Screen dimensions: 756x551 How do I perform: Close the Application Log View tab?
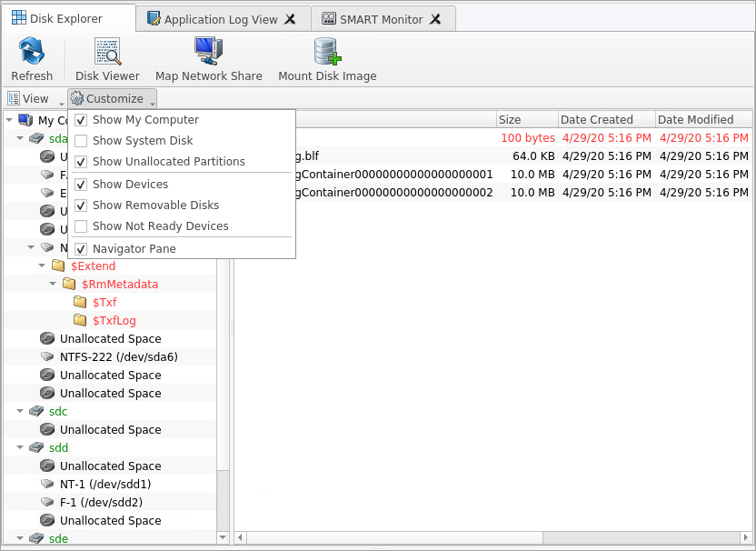(290, 19)
